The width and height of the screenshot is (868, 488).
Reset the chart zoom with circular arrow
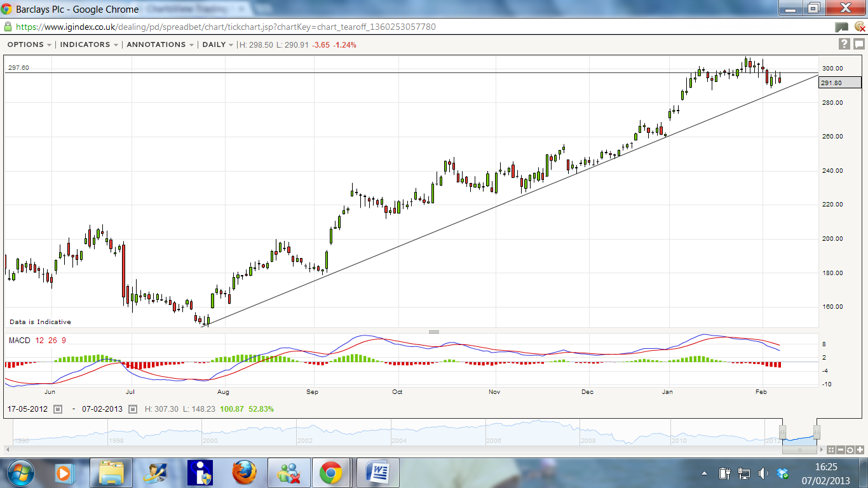tap(850, 450)
